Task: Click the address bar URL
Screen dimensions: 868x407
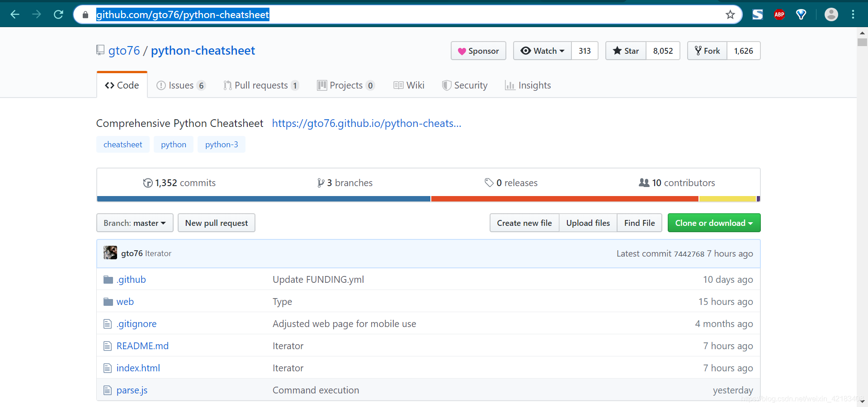Action: pyautogui.click(x=183, y=14)
